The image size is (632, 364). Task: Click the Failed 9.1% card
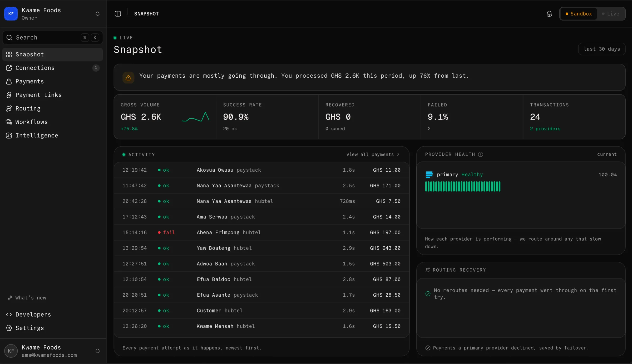pyautogui.click(x=472, y=117)
